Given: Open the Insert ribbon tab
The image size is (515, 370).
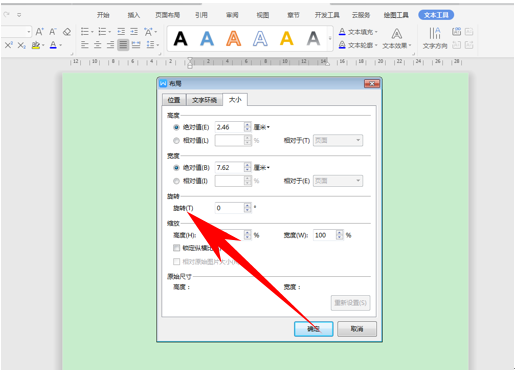Looking at the screenshot, I should click(x=133, y=15).
